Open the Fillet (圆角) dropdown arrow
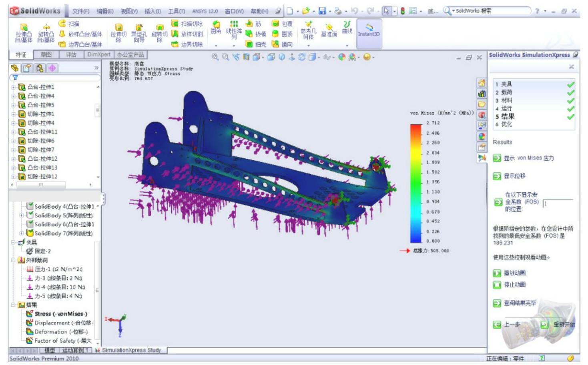The width and height of the screenshot is (588, 365). point(216,46)
